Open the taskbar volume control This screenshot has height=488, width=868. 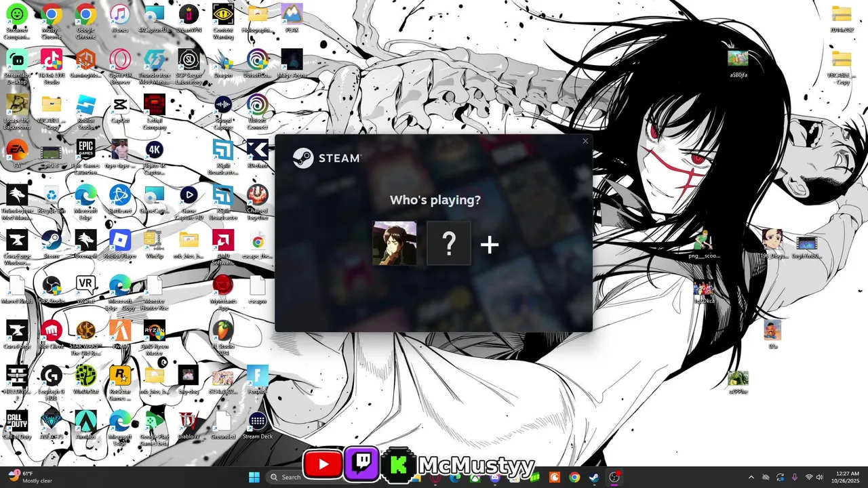819,477
